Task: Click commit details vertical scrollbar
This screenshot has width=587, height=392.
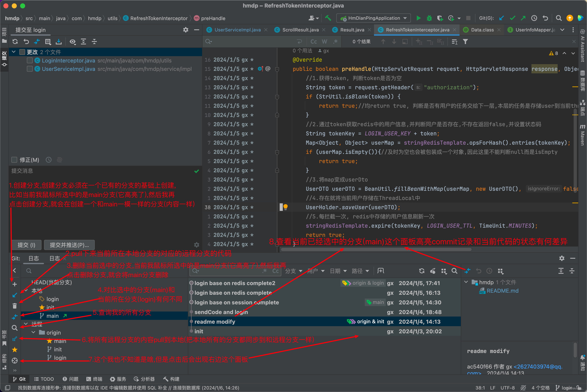Action: coord(575,350)
